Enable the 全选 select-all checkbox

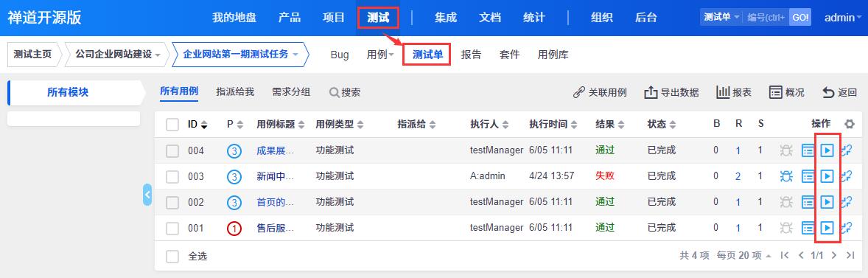pyautogui.click(x=172, y=257)
